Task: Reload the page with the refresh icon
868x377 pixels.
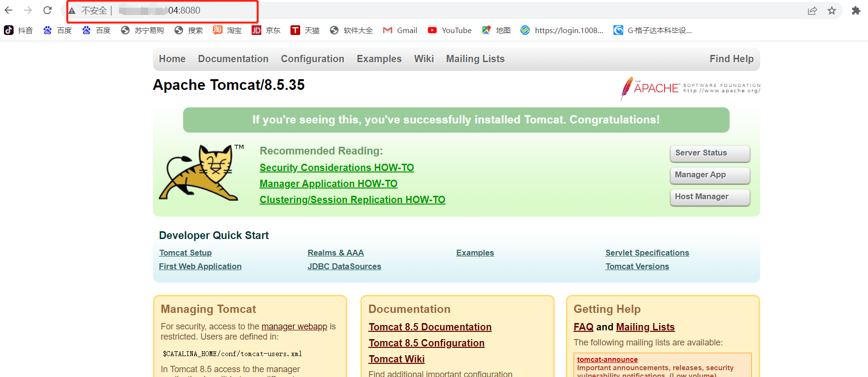Action: (48, 10)
